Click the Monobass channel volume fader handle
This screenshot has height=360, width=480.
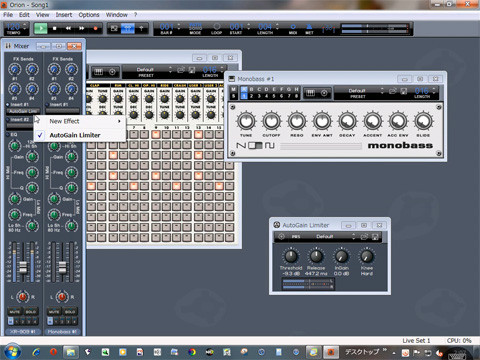[x=62, y=267]
